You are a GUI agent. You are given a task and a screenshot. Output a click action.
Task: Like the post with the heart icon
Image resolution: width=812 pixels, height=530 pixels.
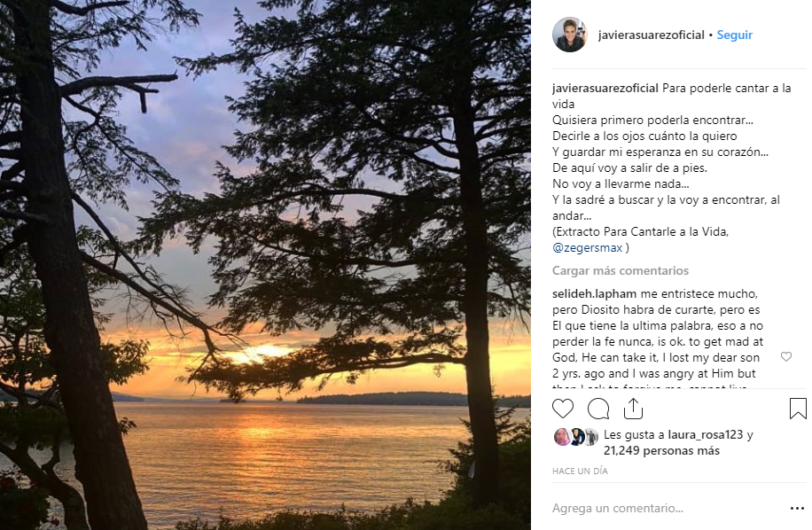tap(563, 409)
